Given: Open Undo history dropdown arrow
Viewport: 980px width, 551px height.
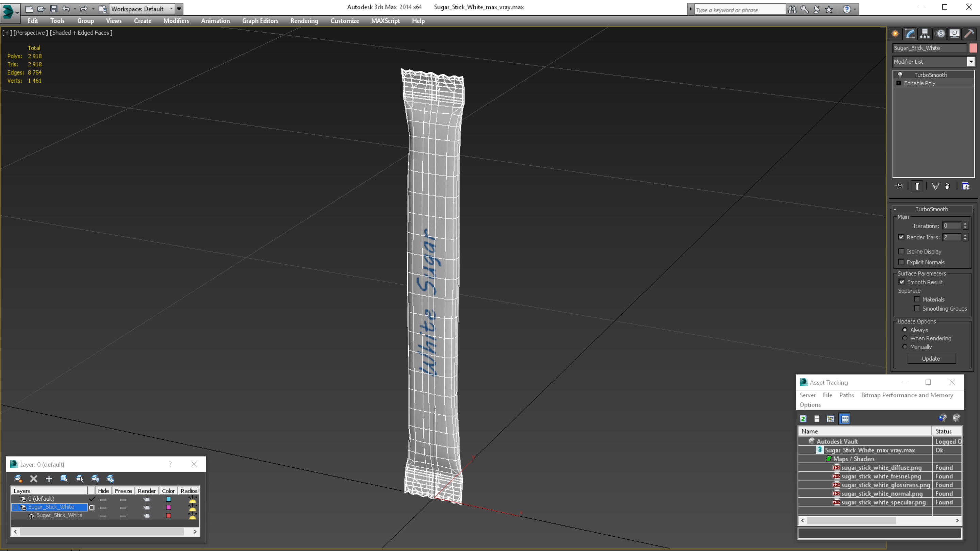Looking at the screenshot, I should [x=75, y=9].
